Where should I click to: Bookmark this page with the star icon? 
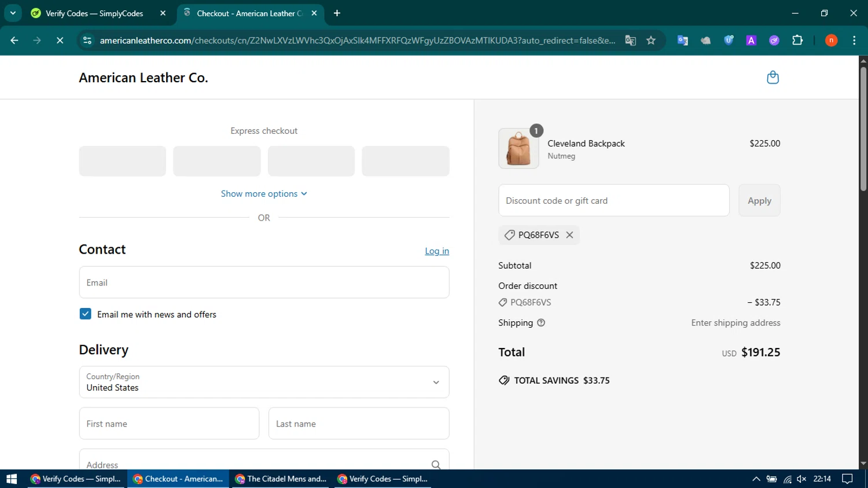tap(651, 41)
